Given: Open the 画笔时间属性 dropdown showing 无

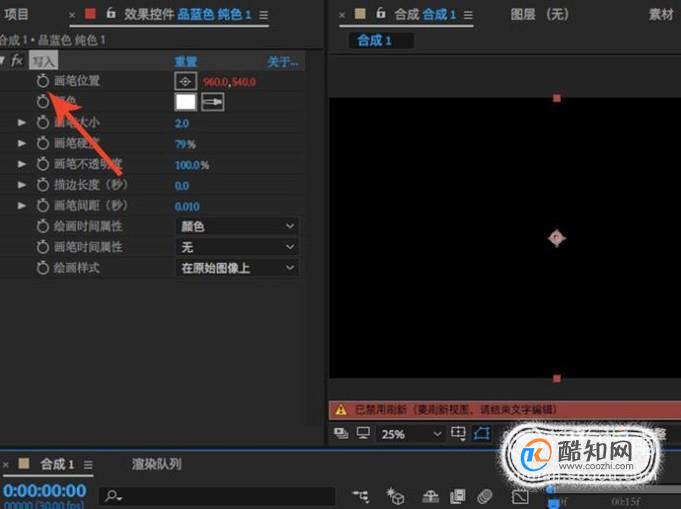Looking at the screenshot, I should click(237, 247).
